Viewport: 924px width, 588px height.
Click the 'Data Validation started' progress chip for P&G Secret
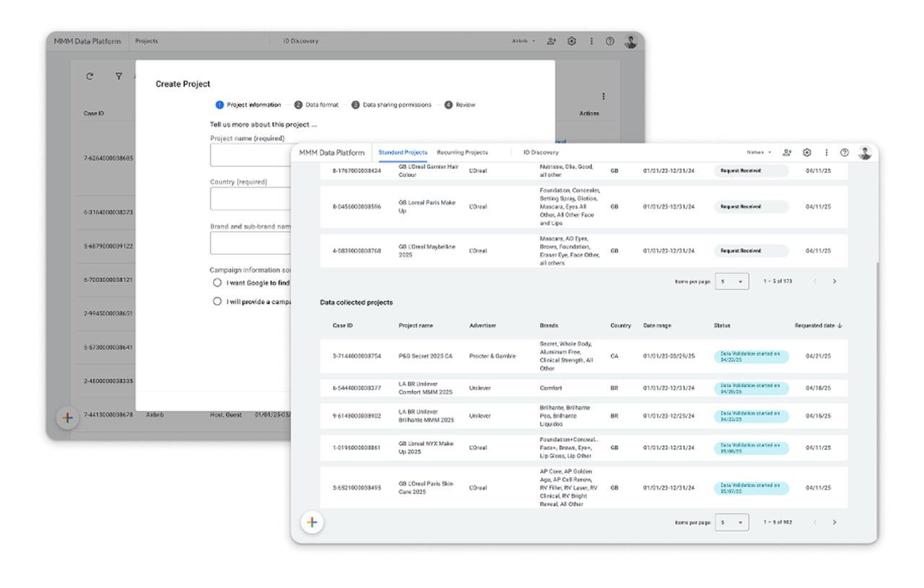click(751, 356)
